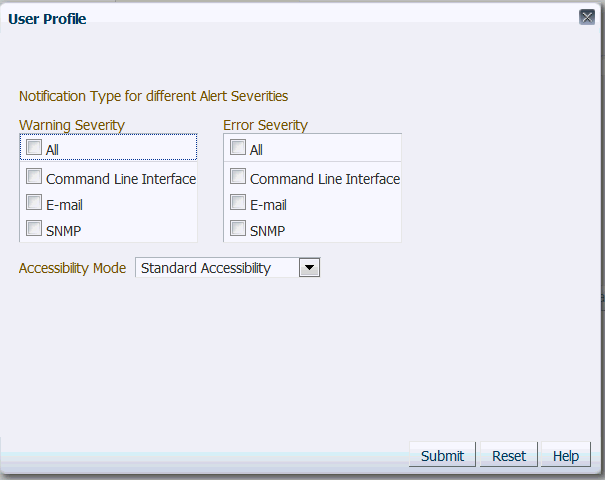Open the Accessibility Mode dropdown arrow
This screenshot has width=605, height=480.
tap(309, 267)
